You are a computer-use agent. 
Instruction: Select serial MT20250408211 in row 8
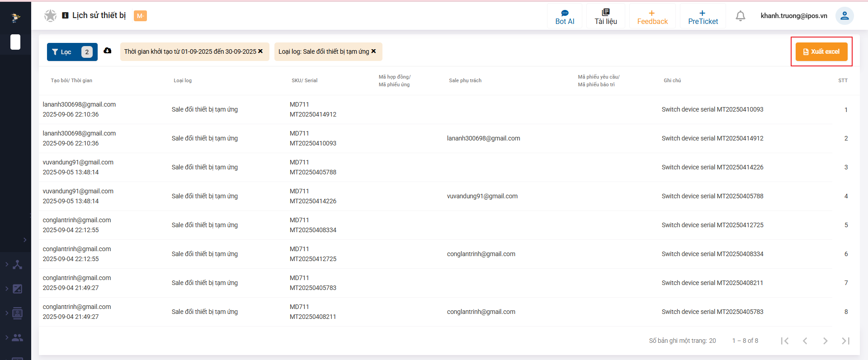[313, 317]
